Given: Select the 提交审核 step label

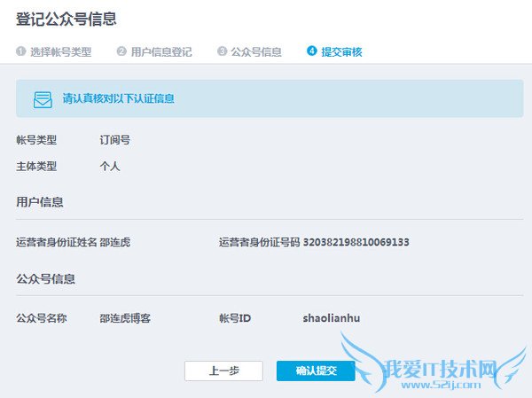Looking at the screenshot, I should 341,52.
